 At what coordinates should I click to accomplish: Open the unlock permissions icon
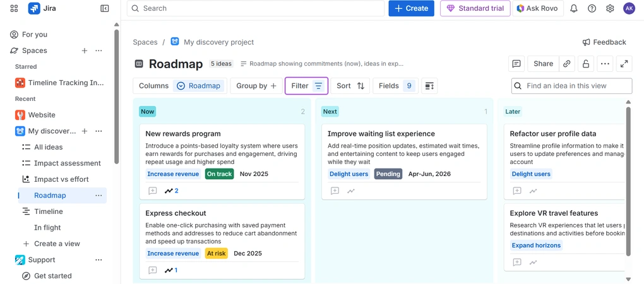586,64
